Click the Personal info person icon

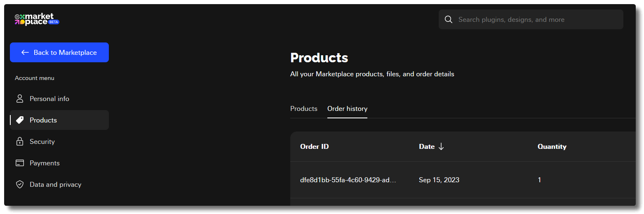click(20, 99)
